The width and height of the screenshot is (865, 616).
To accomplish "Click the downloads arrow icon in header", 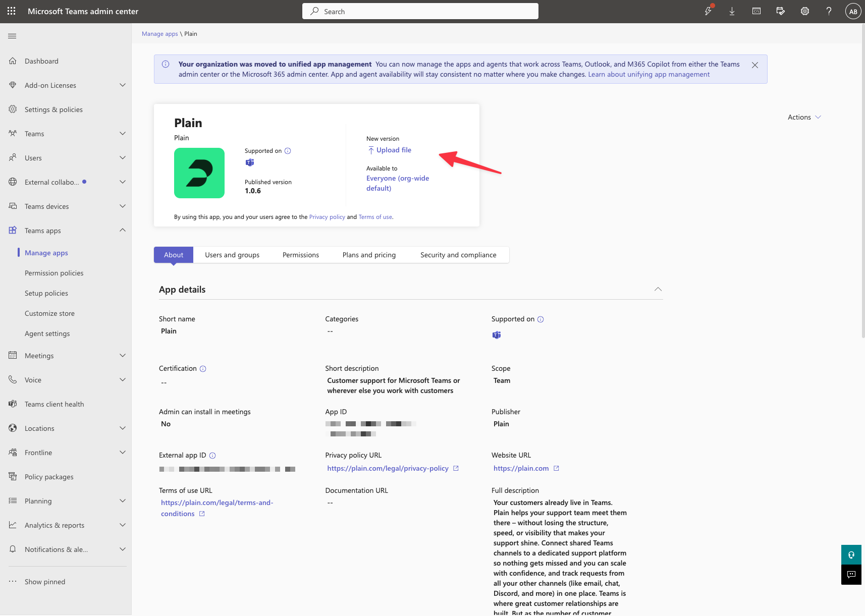I will coord(732,11).
